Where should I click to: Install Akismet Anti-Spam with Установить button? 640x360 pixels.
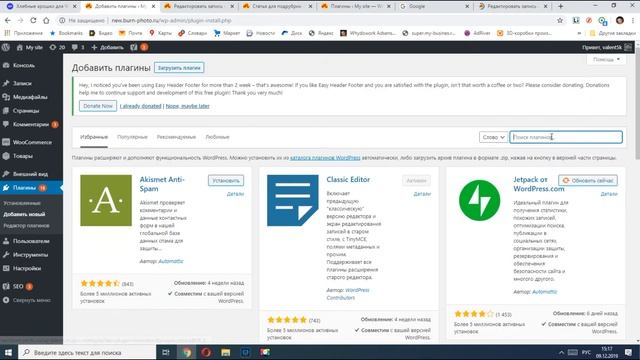pyautogui.click(x=226, y=180)
